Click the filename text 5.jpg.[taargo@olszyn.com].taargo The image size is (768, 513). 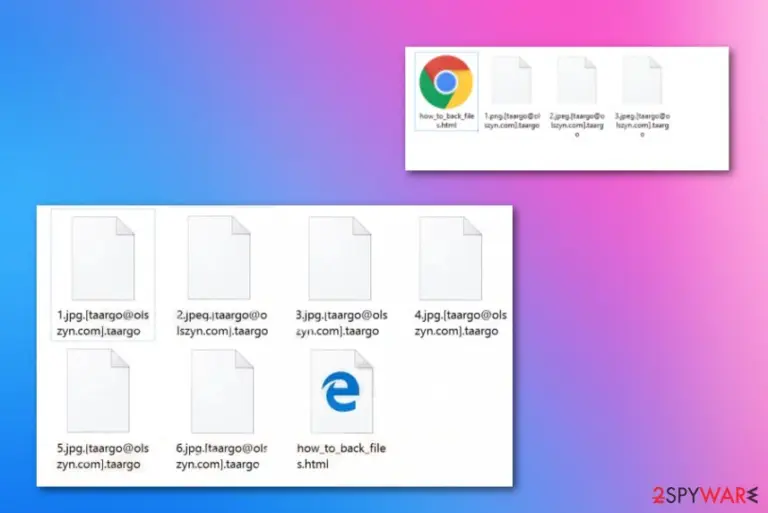(x=103, y=456)
